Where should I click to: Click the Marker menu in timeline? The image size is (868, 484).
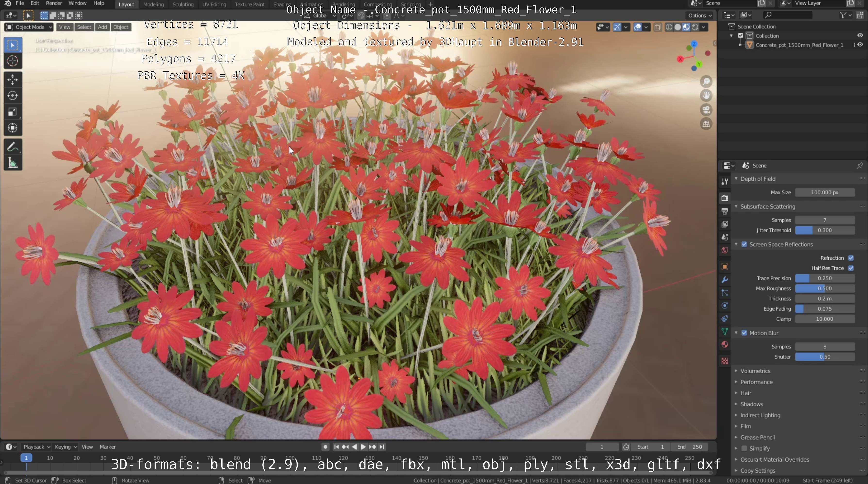click(x=108, y=447)
